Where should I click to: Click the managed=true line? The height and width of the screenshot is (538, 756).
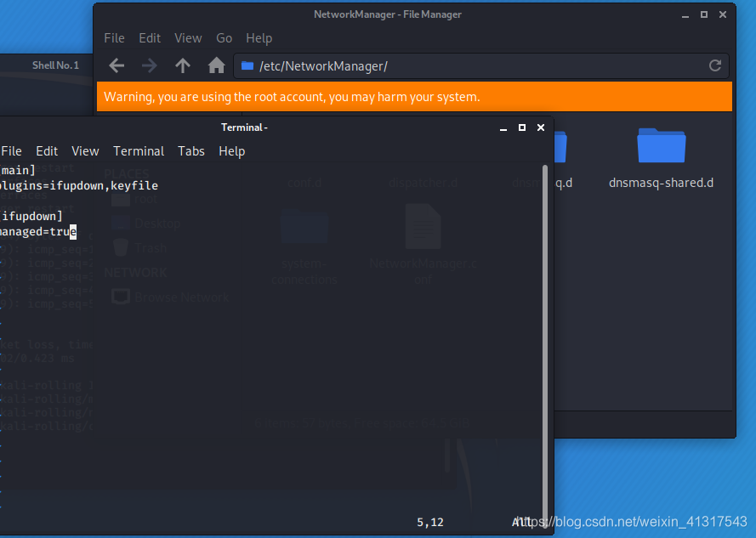click(x=38, y=232)
